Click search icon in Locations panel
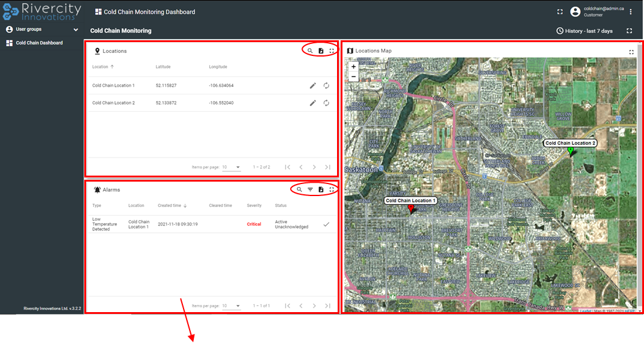Screen dimensions: 644x350 pyautogui.click(x=310, y=51)
